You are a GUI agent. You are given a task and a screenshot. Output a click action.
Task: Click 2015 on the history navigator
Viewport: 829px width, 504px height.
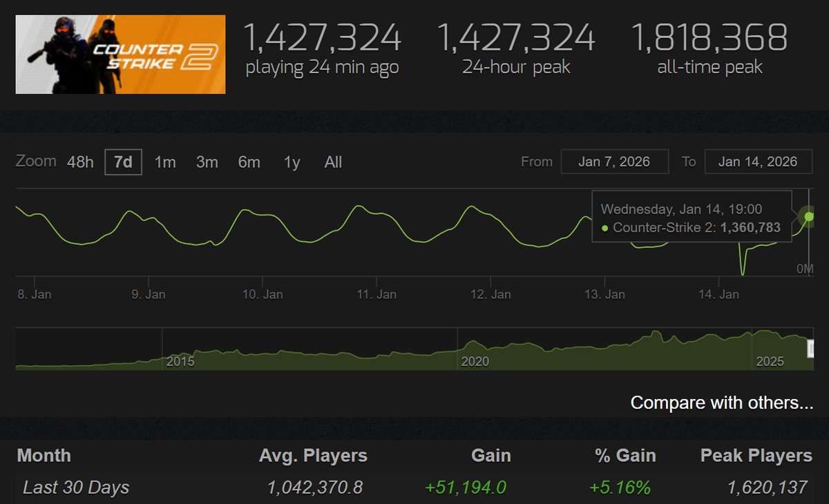pos(182,360)
